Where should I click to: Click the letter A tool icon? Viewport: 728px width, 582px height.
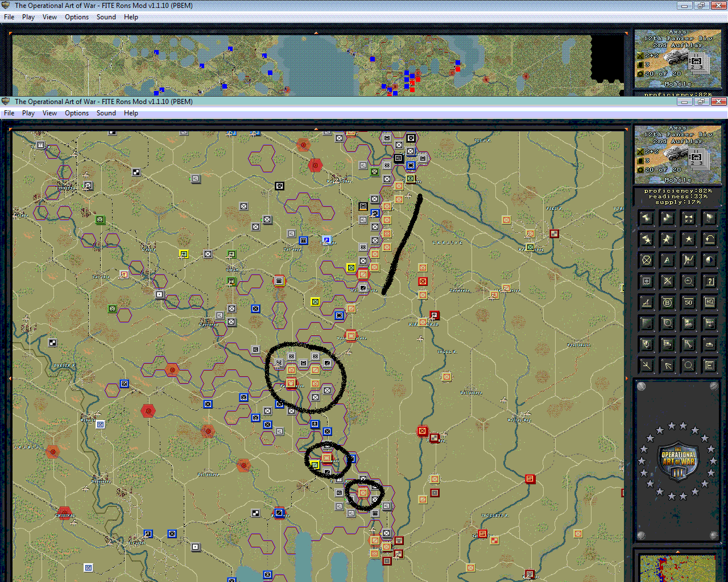(668, 260)
